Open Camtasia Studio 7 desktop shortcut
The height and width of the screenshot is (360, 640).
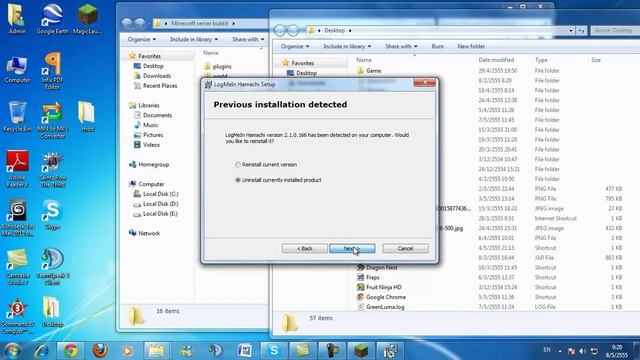(17, 267)
